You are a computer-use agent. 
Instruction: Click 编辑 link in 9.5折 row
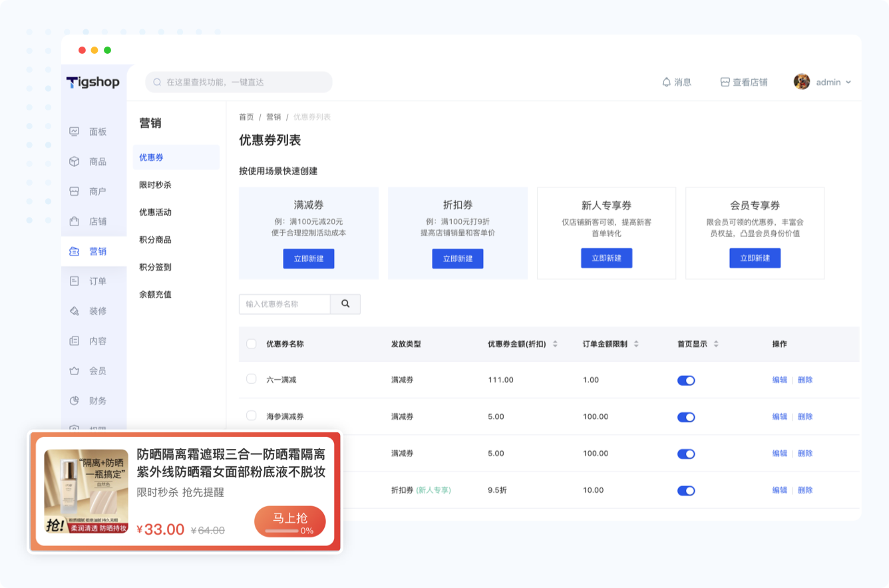pos(780,490)
